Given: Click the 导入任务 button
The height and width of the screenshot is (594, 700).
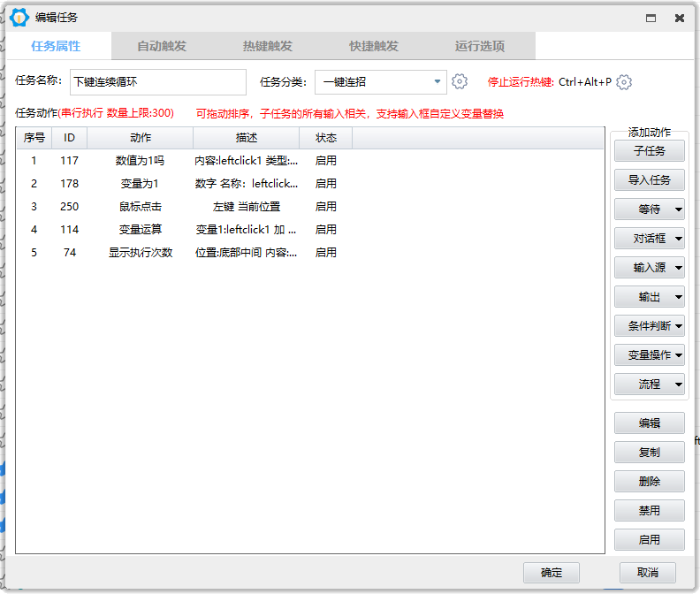Looking at the screenshot, I should click(x=649, y=180).
